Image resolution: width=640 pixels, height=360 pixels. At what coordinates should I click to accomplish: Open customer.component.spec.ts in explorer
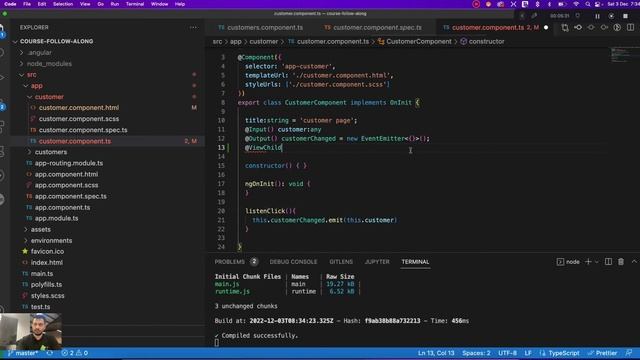coord(83,130)
